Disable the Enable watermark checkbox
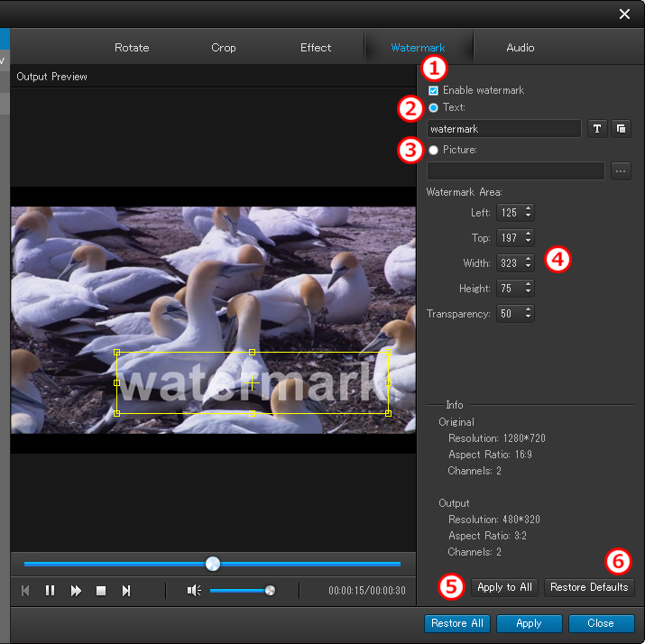 click(x=434, y=91)
